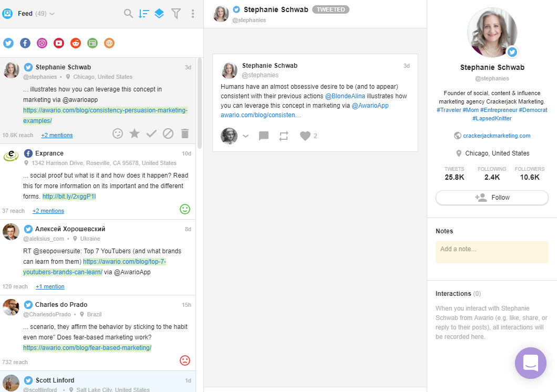Open the sort order icon
557x392 pixels.
[x=144, y=14]
